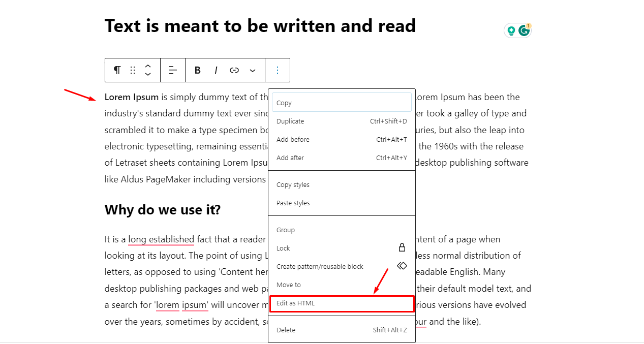Choose Duplicate in the options menu
Screen dimensions: 644x344
[x=342, y=121]
